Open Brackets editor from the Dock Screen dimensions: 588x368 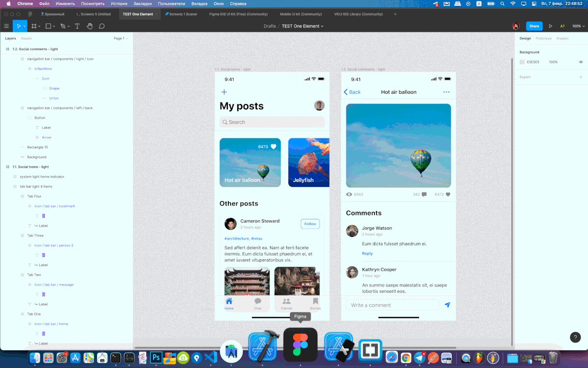point(370,351)
